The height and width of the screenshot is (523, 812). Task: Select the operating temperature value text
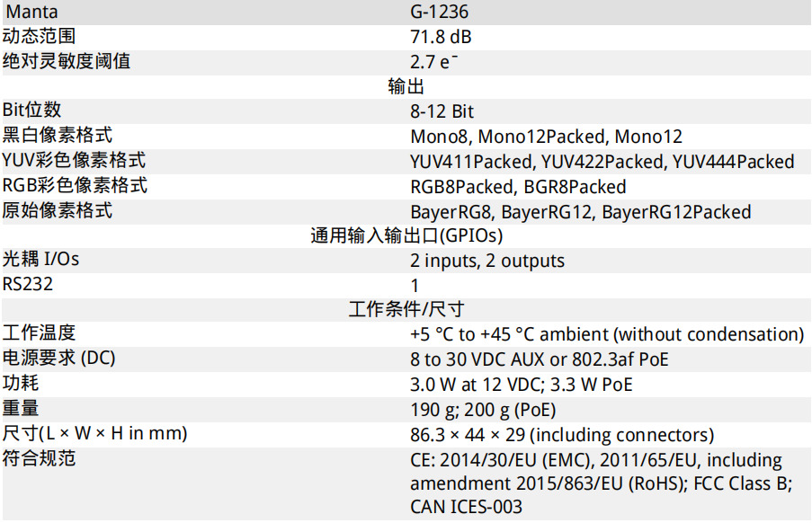607,334
